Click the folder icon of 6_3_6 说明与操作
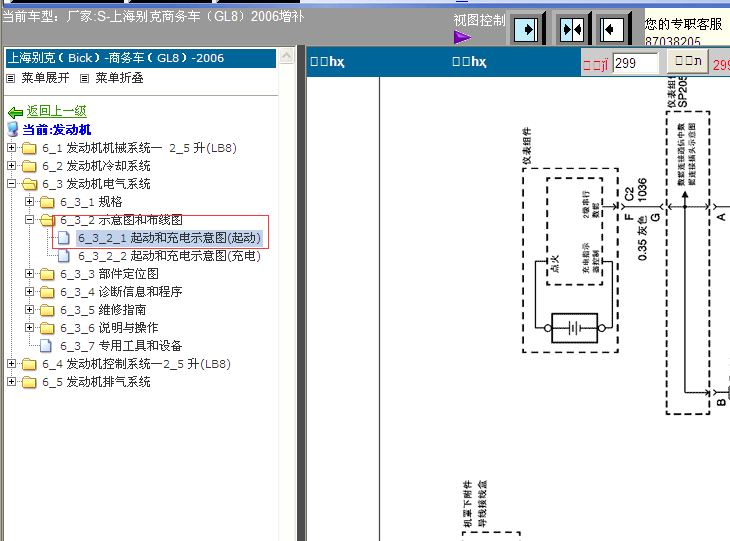The height and width of the screenshot is (541, 730). 47,328
